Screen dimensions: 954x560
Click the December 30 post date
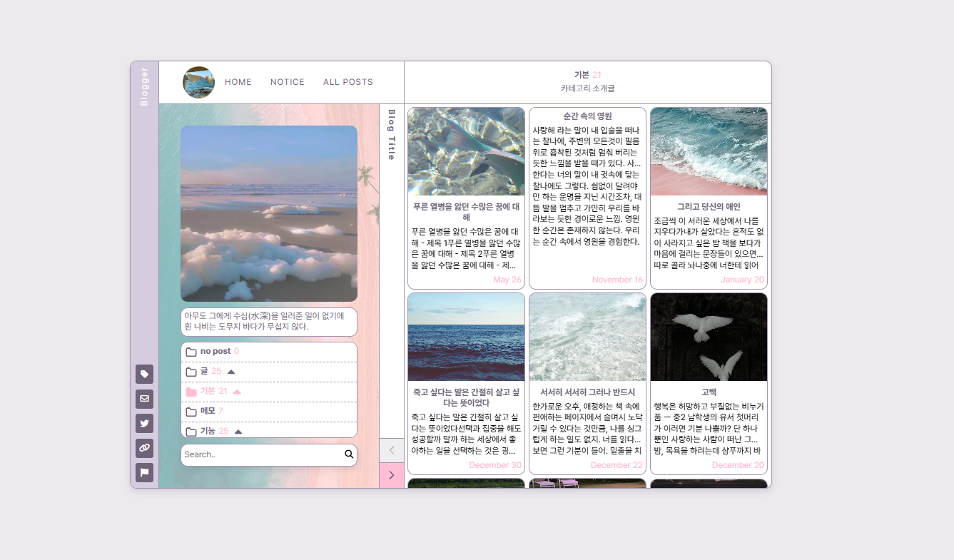point(495,465)
